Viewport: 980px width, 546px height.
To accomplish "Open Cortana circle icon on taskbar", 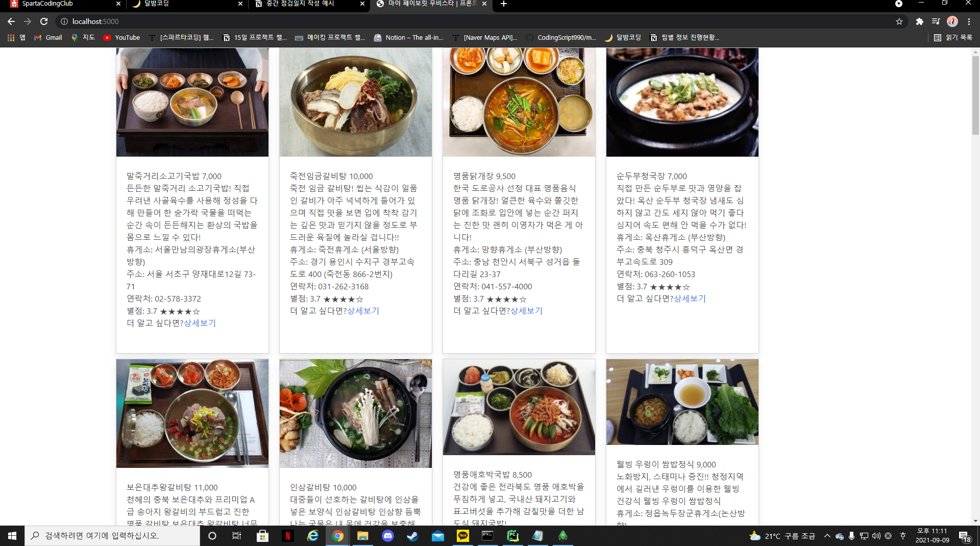I will 212,536.
